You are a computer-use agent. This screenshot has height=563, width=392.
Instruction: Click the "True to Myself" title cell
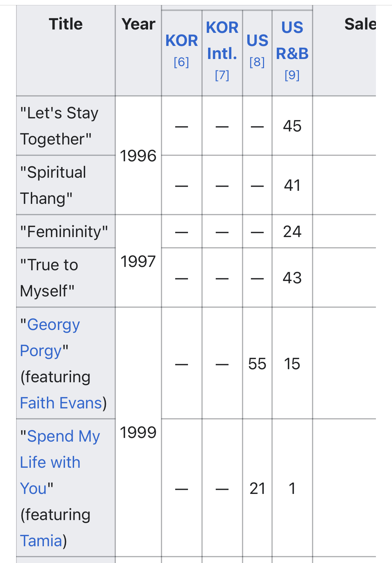click(49, 278)
